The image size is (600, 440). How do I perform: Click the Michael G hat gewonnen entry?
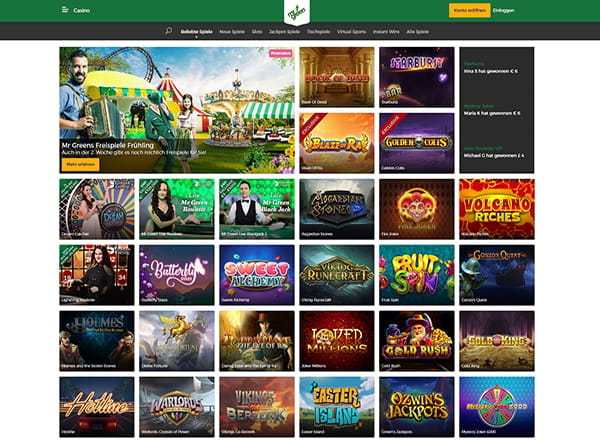click(x=494, y=156)
